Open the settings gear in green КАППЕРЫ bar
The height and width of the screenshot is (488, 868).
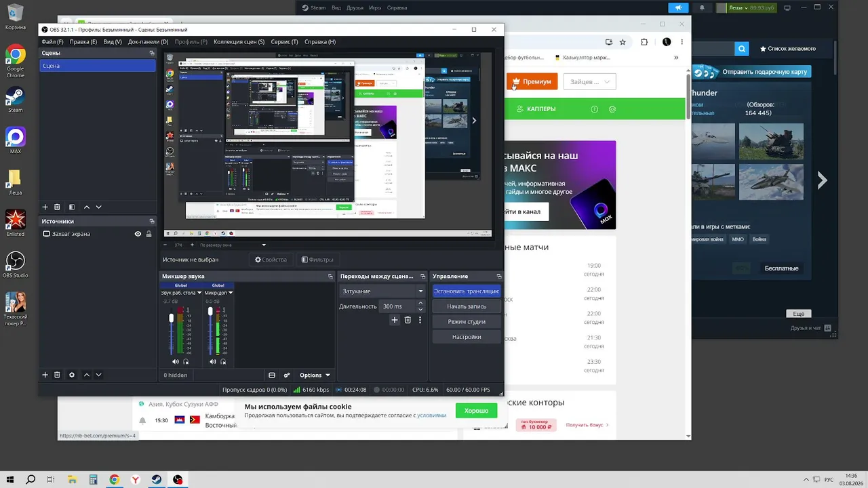pos(612,109)
